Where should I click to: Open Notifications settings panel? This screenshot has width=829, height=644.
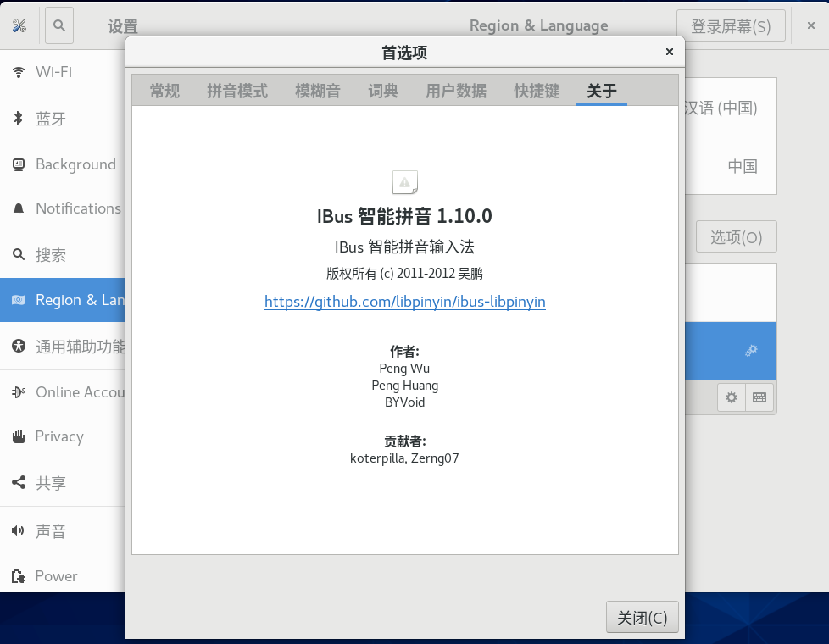point(63,208)
